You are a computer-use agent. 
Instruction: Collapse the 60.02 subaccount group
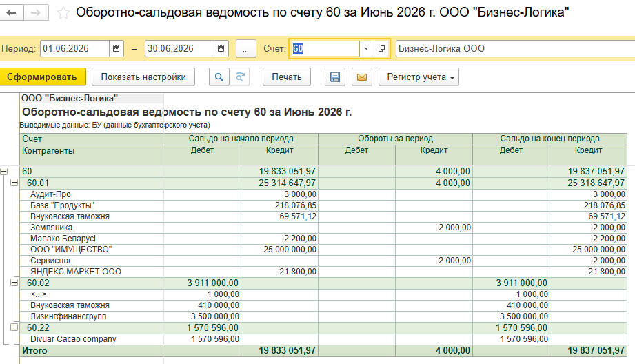pyautogui.click(x=14, y=283)
